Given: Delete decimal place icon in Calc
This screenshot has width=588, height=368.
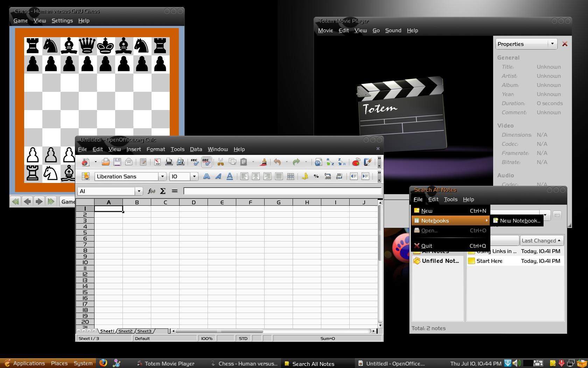Looking at the screenshot, I should (x=339, y=176).
